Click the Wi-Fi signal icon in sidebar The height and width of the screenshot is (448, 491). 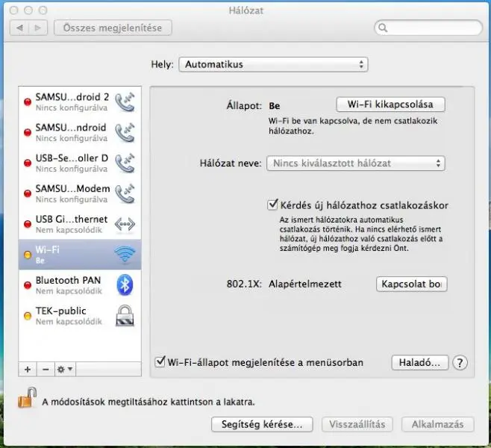tap(124, 255)
